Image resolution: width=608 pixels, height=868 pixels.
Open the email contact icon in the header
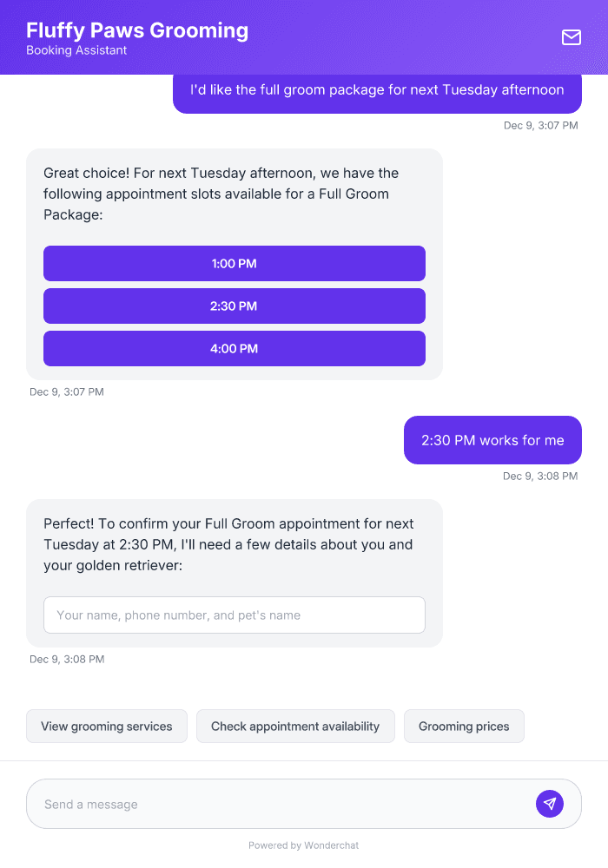(571, 37)
